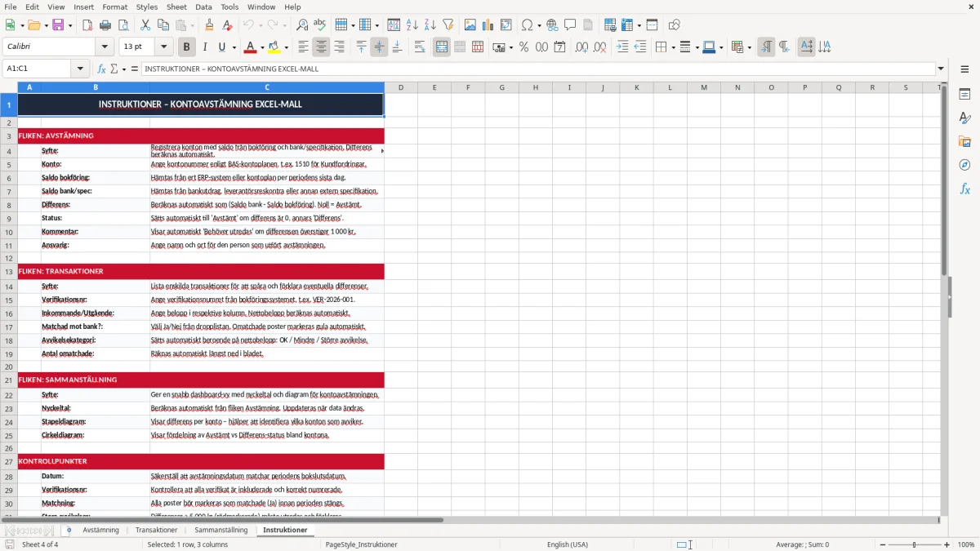Open the Sheet menu
This screenshot has width=980, height=551.
click(x=176, y=7)
